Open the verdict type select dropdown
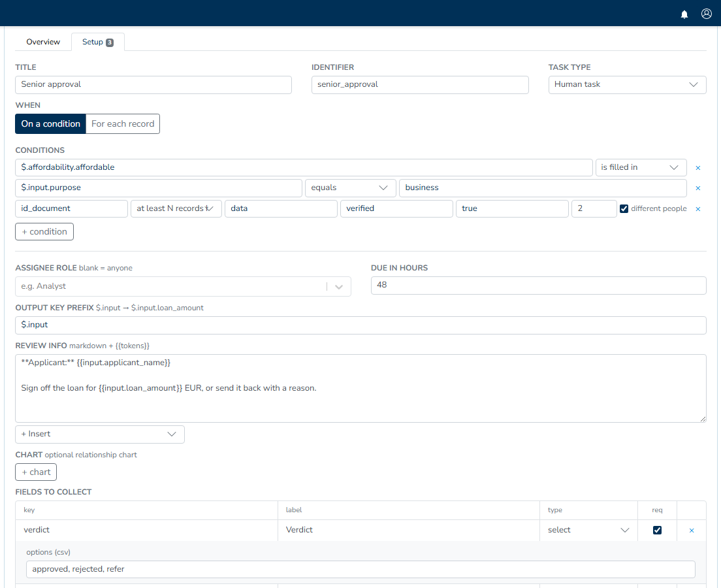Image resolution: width=721 pixels, height=588 pixels. point(588,530)
